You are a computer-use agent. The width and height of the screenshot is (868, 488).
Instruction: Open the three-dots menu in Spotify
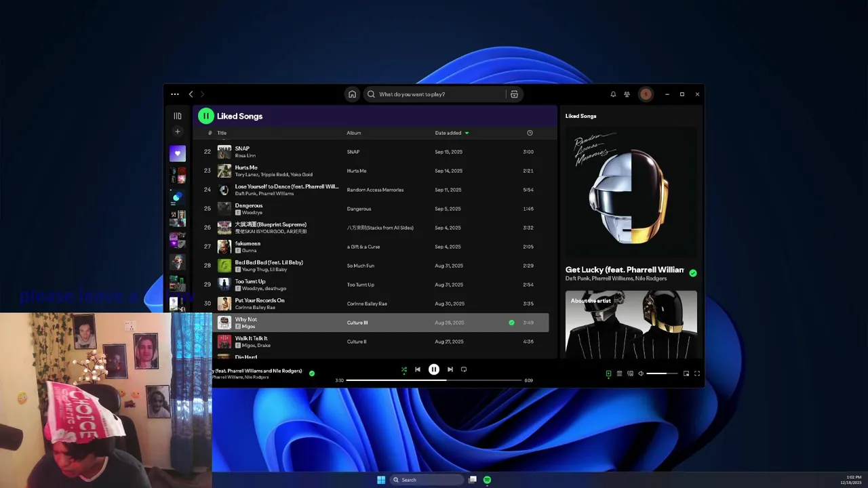(x=175, y=94)
